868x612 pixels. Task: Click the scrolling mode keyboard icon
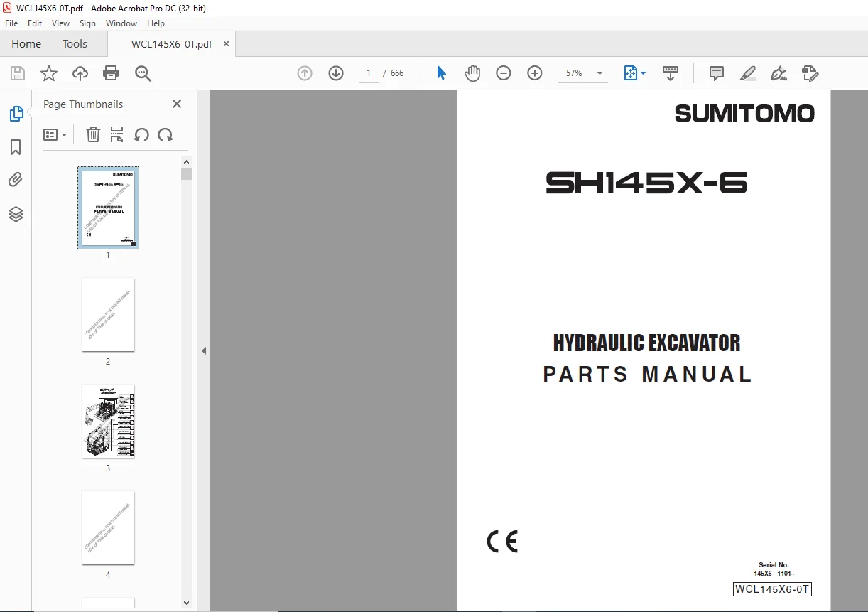pyautogui.click(x=671, y=73)
